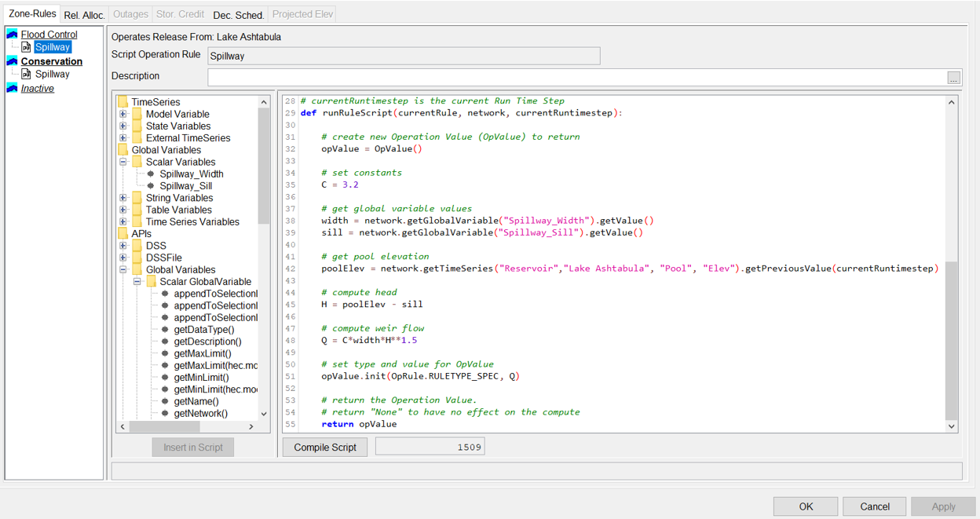Click the Spillway script icon under Conservation
Image resolution: width=980 pixels, height=519 pixels.
click(26, 75)
